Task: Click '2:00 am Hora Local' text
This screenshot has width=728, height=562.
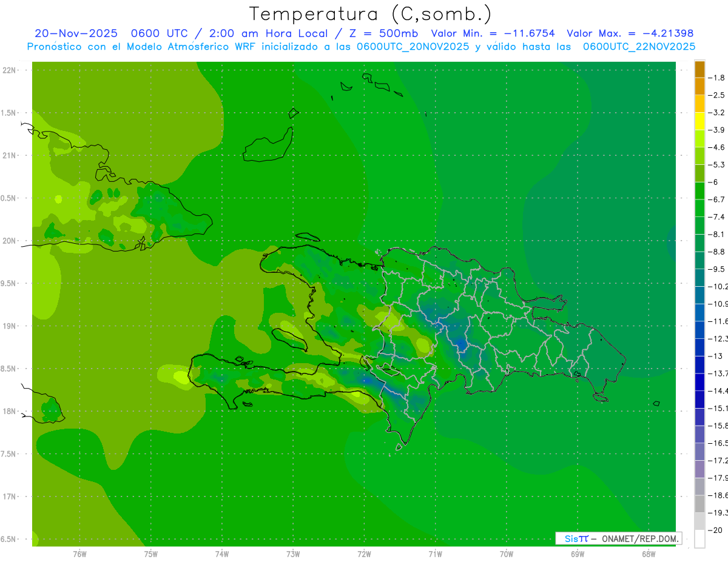Action: [268, 33]
